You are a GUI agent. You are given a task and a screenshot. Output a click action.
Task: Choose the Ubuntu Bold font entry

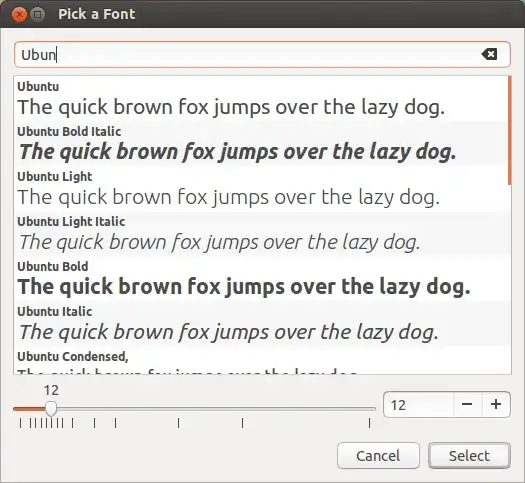point(260,279)
